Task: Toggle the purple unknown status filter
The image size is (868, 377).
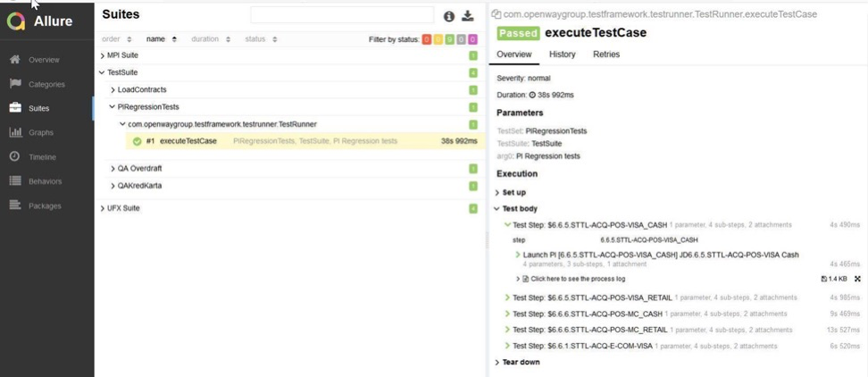Action: pyautogui.click(x=472, y=39)
